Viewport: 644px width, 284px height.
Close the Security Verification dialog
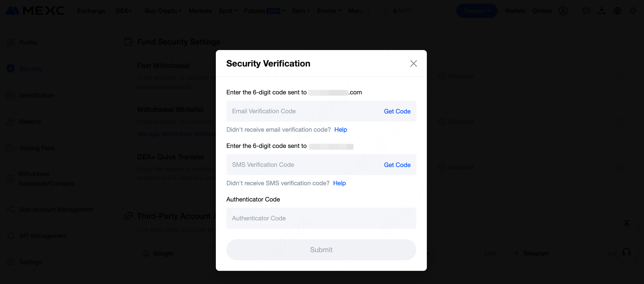[413, 63]
